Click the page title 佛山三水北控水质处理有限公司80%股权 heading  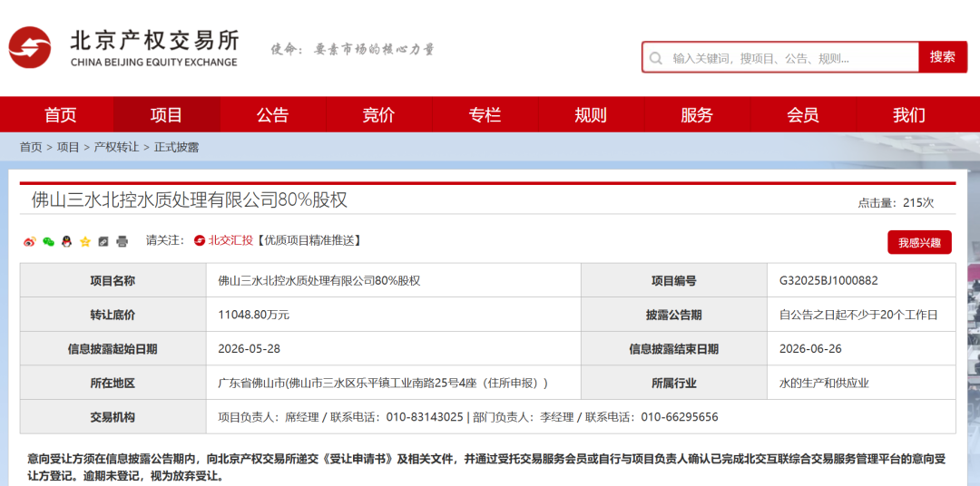coord(190,199)
